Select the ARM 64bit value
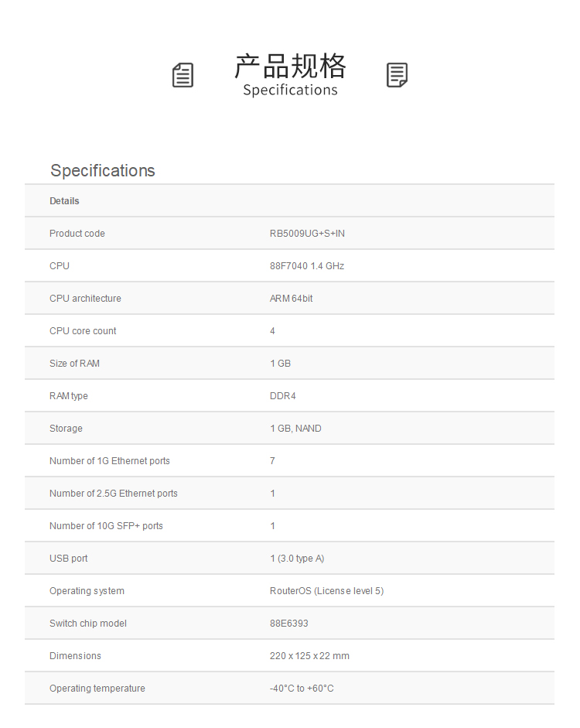Screen dimensions: 580x728 click(x=292, y=299)
